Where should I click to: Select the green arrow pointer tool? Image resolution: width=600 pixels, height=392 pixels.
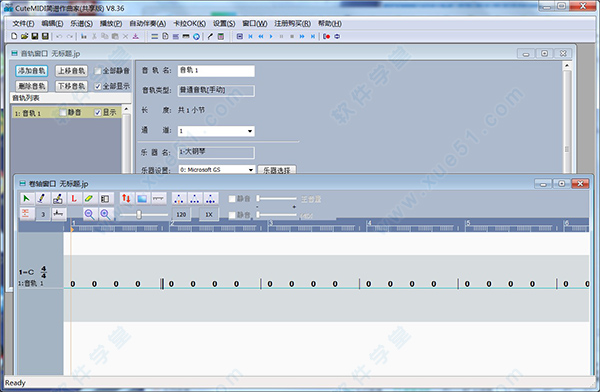(x=26, y=199)
